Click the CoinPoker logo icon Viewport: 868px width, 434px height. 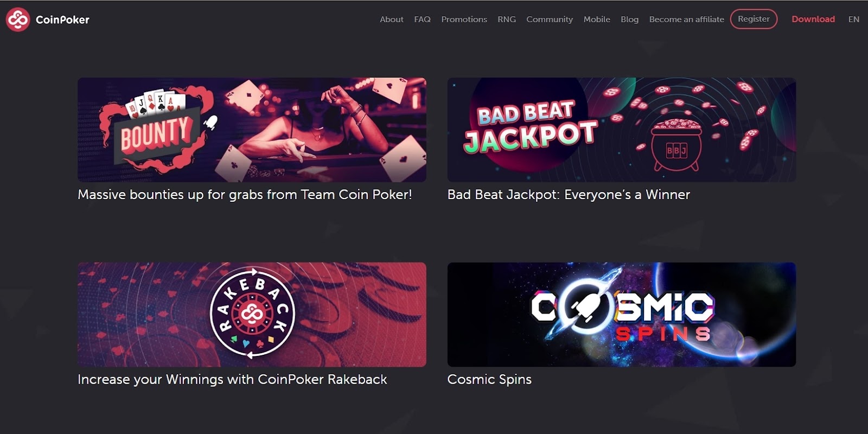[18, 20]
